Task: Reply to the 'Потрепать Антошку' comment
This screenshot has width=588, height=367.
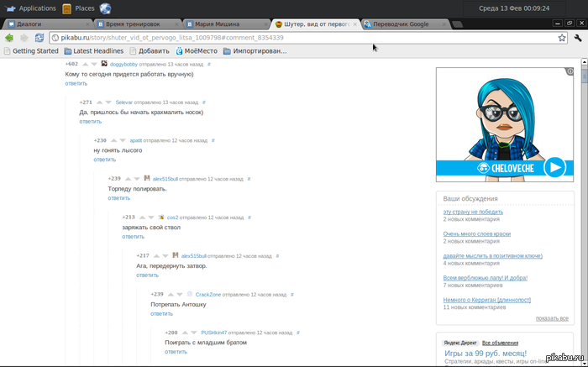Action: [x=161, y=314]
